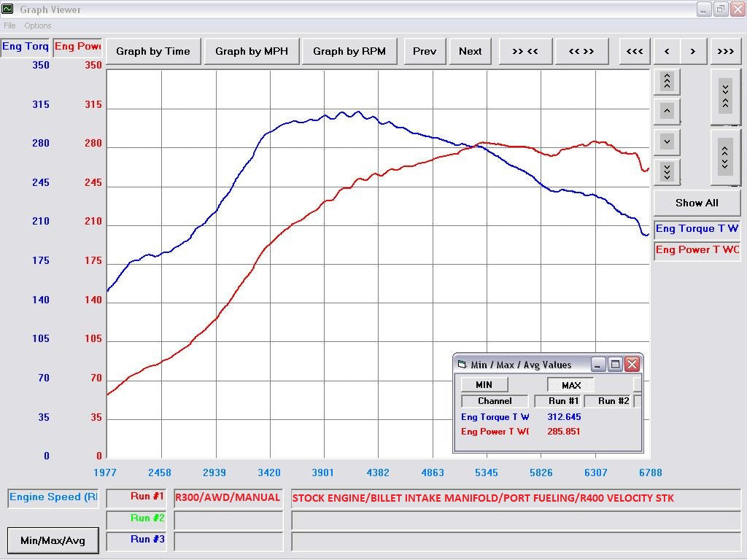
Task: Select the MAX option in values window
Action: coord(570,385)
